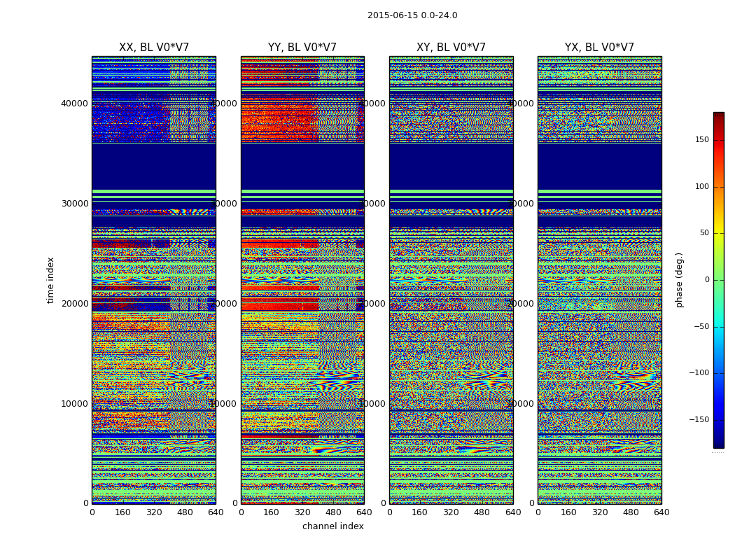Viewport: 735px width, 560px height.
Task: Click the −100 tick label on colorbar
Action: coord(699,373)
